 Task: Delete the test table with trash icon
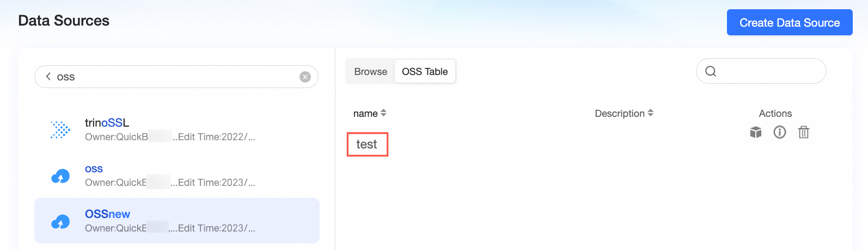pyautogui.click(x=804, y=132)
